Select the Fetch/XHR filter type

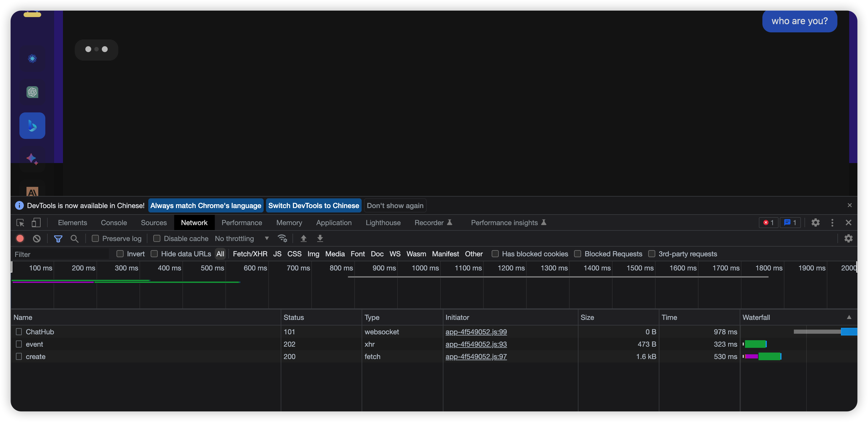coord(250,254)
